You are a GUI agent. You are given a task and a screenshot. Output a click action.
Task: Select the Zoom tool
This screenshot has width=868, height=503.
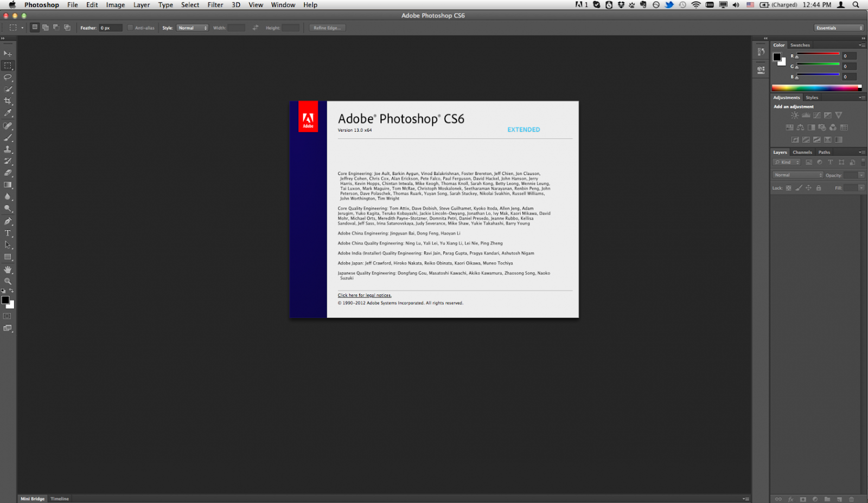8,282
